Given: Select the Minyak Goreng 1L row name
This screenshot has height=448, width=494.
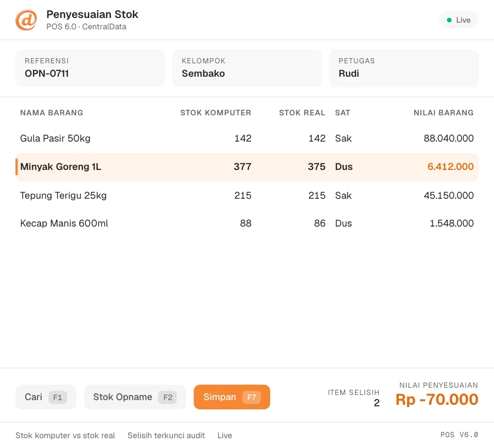Looking at the screenshot, I should 61,166.
